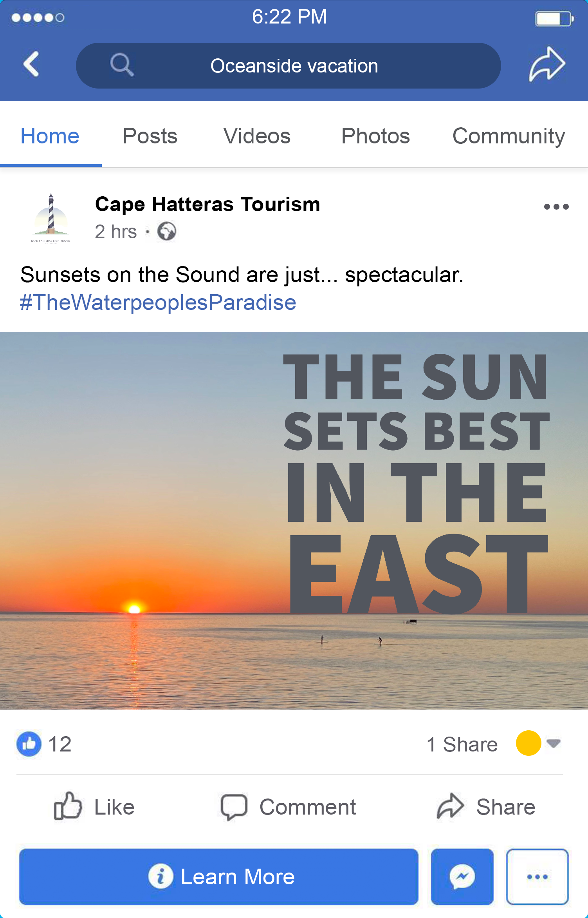Click the speech bubble Comment icon
Viewport: 588px width, 918px height.
[x=234, y=807]
